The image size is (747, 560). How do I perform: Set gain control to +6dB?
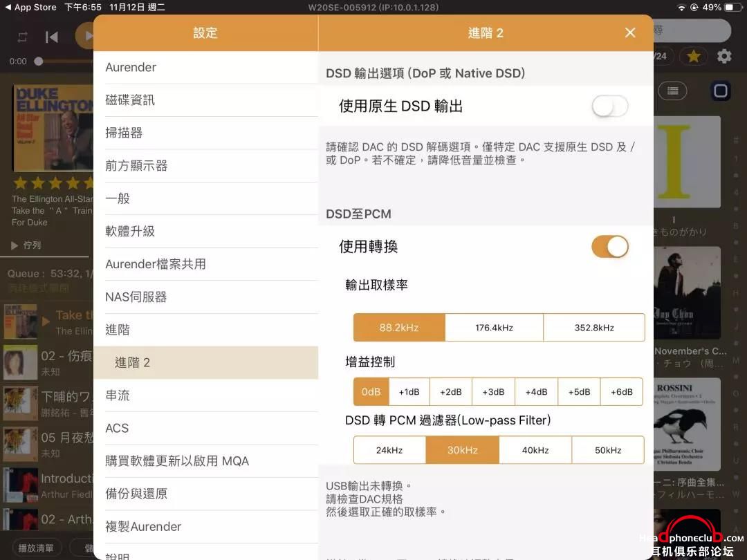coord(622,392)
